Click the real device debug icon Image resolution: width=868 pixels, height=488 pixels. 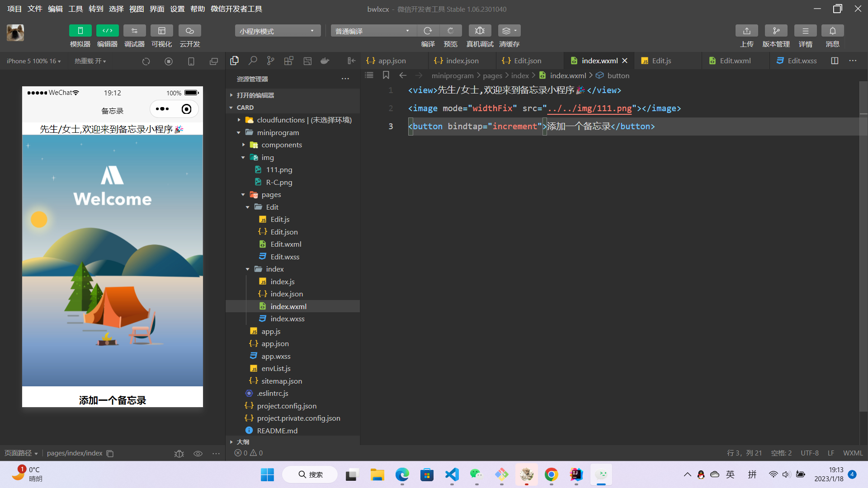[480, 31]
